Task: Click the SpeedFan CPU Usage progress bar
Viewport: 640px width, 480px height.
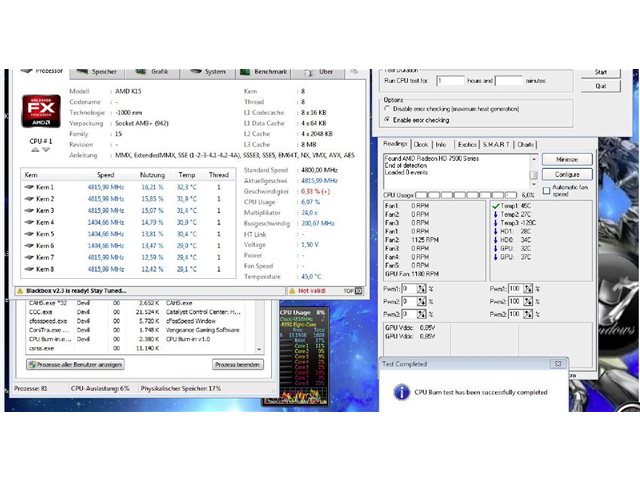Action: tap(466, 195)
